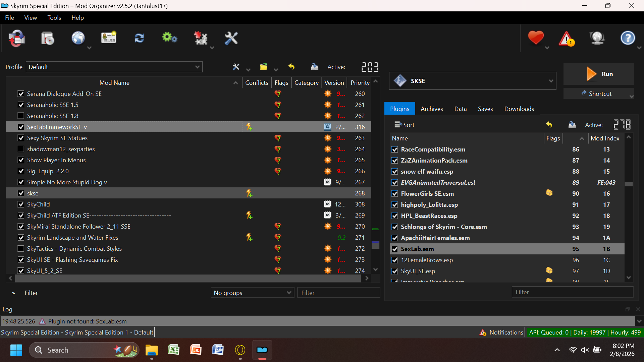This screenshot has height=362, width=644.
Task: Open the No groups dropdown
Action: tap(252, 293)
